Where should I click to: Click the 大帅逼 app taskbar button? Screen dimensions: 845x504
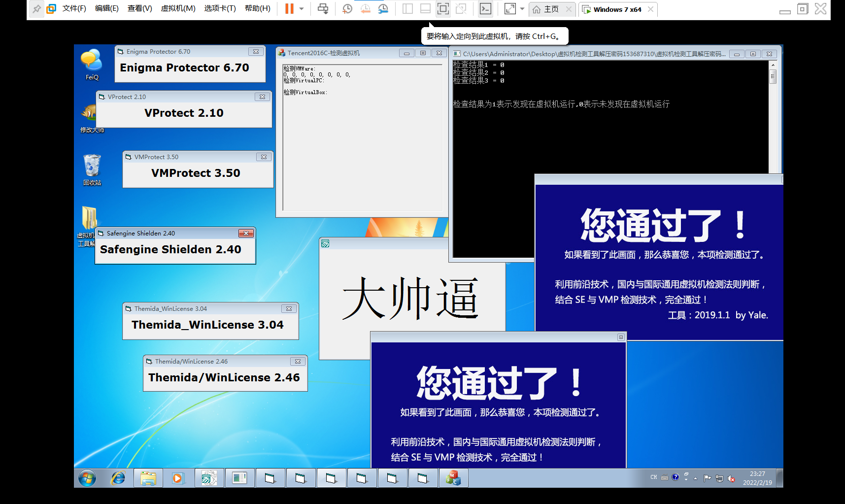[209, 478]
